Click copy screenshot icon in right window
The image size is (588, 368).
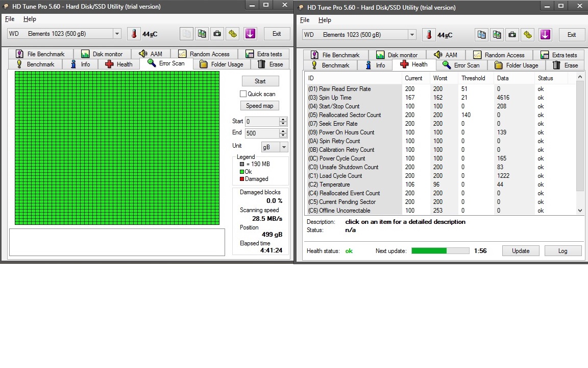coord(497,35)
